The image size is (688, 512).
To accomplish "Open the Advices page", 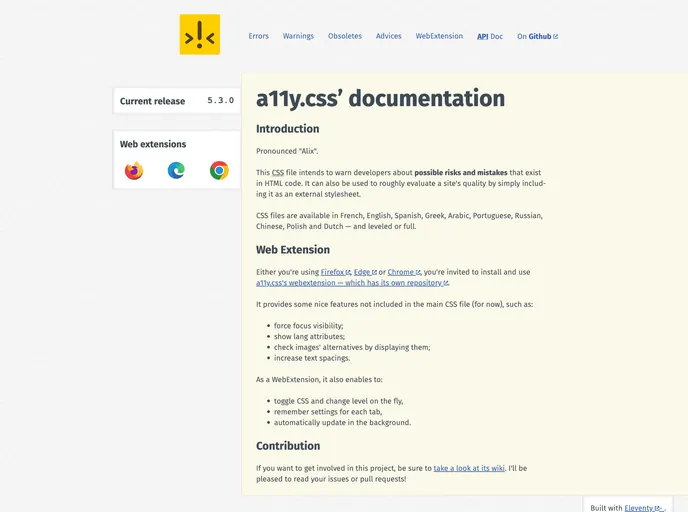I will (388, 36).
